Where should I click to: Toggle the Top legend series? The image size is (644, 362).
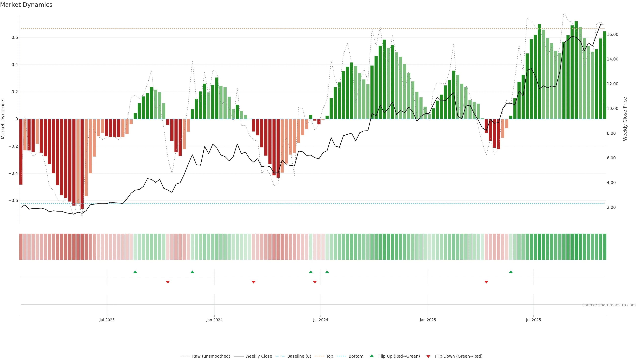[330, 356]
